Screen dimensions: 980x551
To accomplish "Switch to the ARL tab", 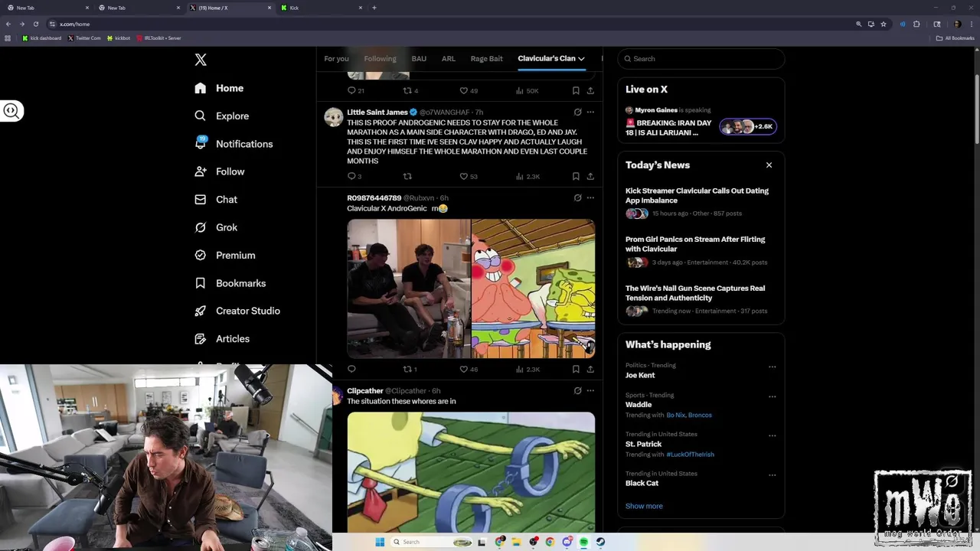I will pyautogui.click(x=449, y=58).
